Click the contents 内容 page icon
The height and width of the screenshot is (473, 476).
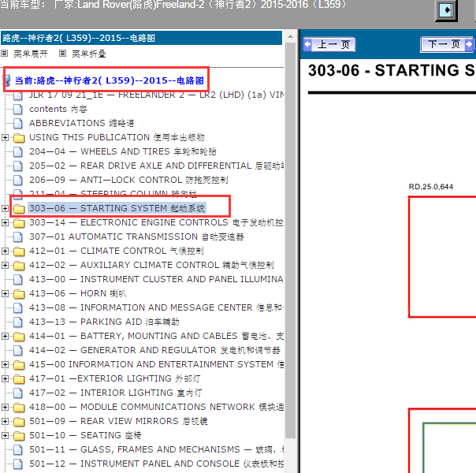click(18, 109)
